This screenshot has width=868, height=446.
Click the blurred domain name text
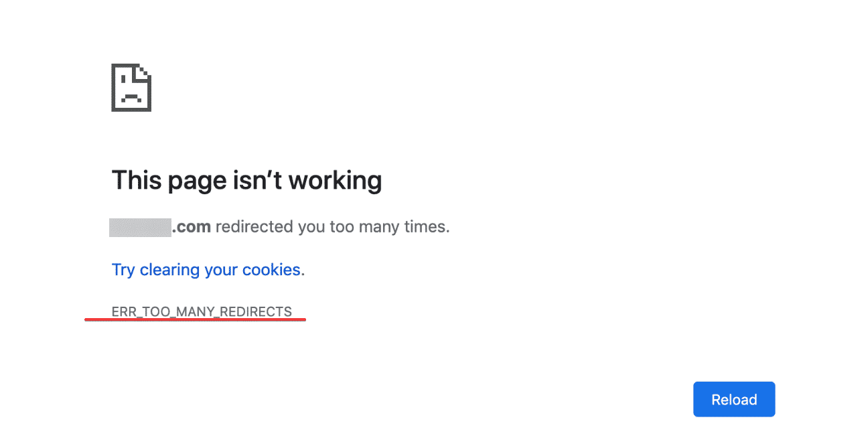[140, 226]
